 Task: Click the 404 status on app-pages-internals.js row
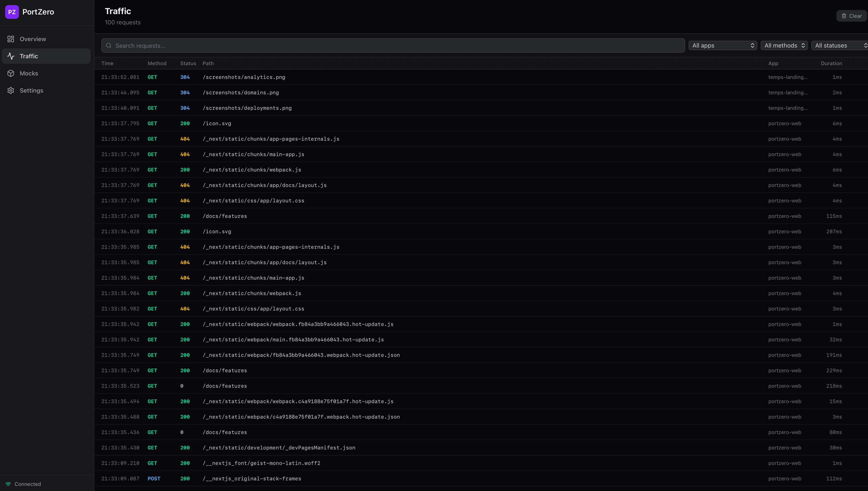tap(185, 139)
